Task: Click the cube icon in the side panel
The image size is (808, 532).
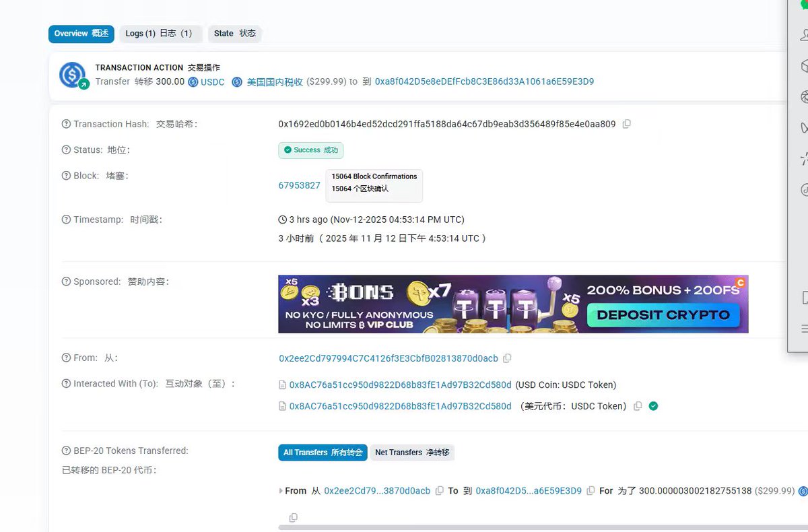Action: pos(804,66)
